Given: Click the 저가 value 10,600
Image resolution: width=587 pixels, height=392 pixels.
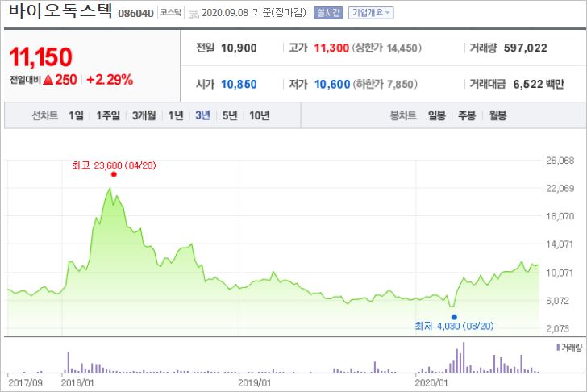Looking at the screenshot, I should pos(332,84).
